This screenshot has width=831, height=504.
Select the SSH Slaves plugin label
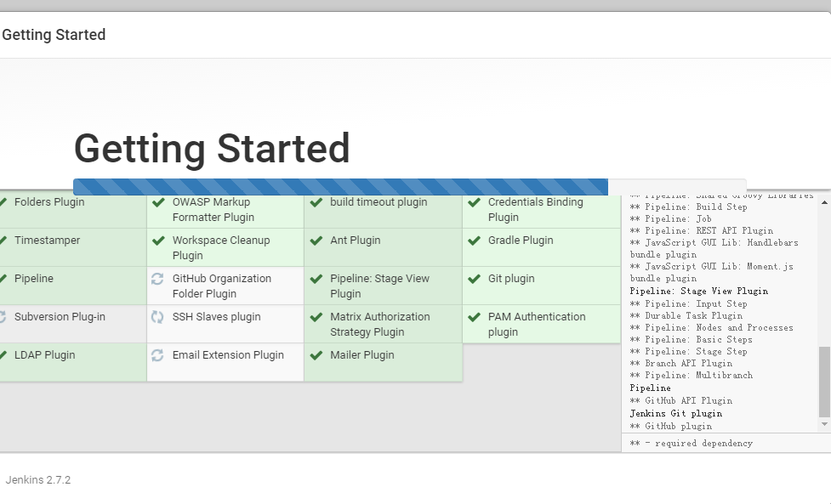pyautogui.click(x=216, y=316)
